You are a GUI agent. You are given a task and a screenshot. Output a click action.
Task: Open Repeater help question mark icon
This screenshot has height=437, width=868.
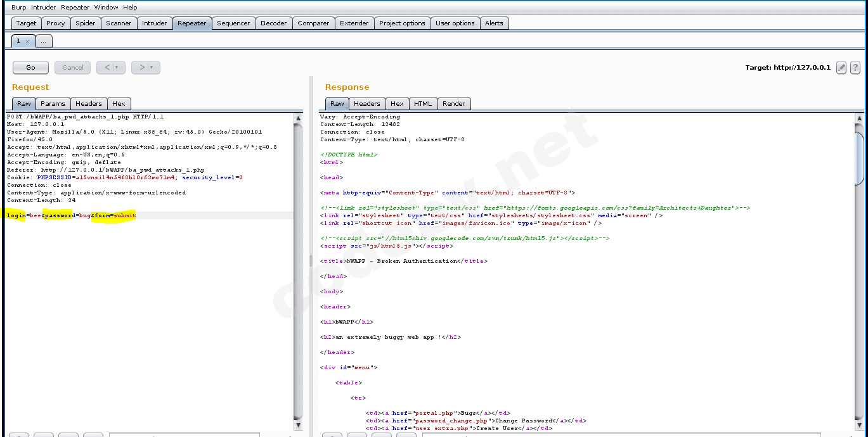pyautogui.click(x=855, y=68)
